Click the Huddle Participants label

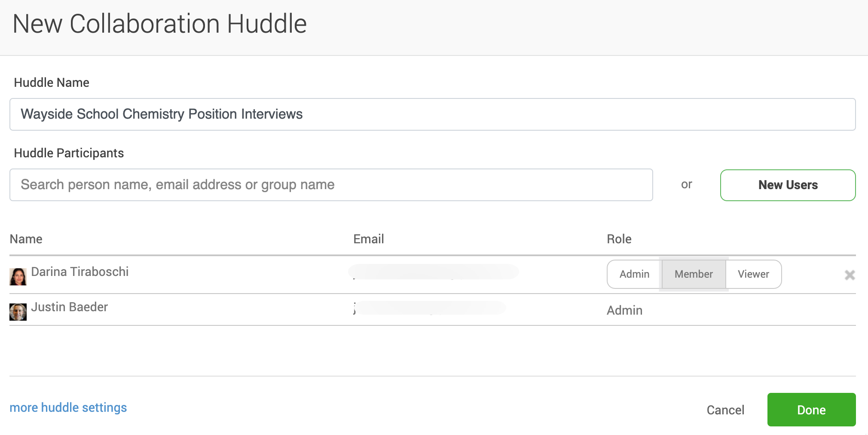(x=69, y=153)
